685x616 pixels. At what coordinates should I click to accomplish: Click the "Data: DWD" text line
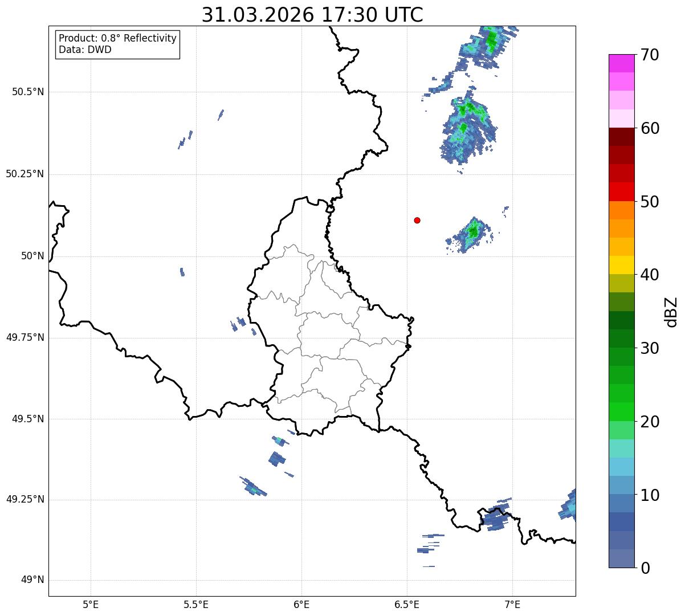tap(85, 50)
